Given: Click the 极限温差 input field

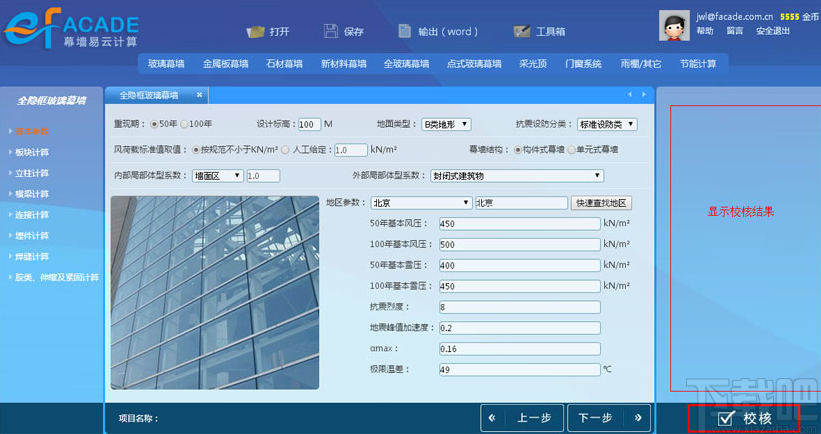Looking at the screenshot, I should tap(520, 370).
